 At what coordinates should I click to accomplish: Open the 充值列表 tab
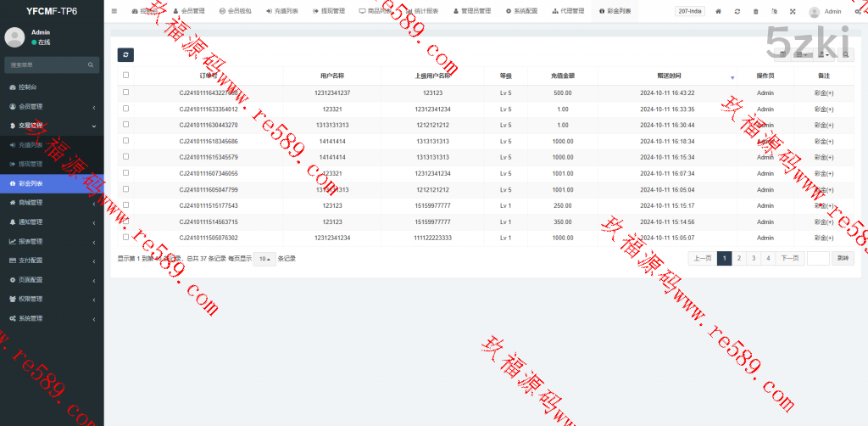(x=282, y=12)
